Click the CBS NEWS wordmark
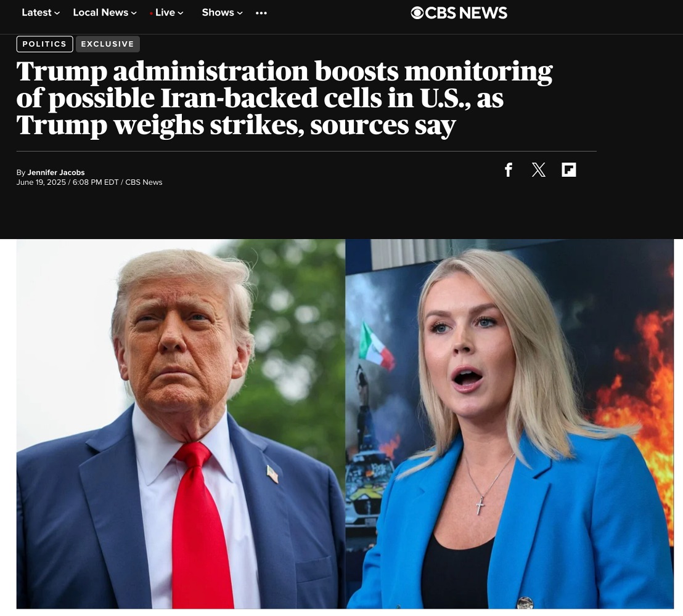Screen dimensions: 683x616 [466, 13]
